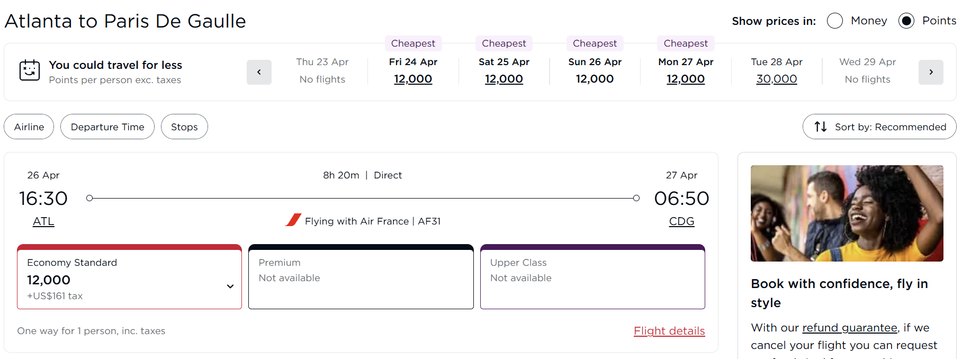
Task: Open the Flight details link
Action: [669, 331]
